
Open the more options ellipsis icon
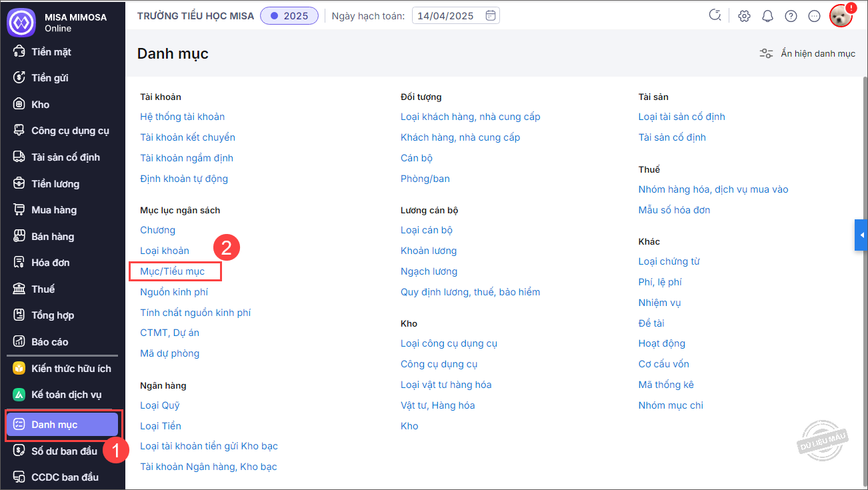point(814,16)
